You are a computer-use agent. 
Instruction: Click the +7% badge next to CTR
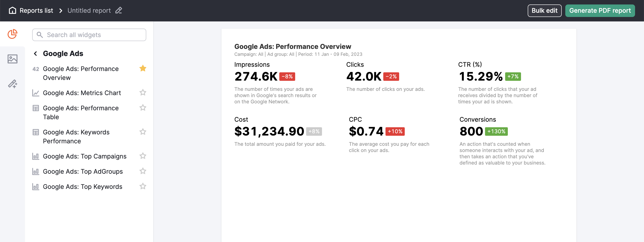[x=513, y=77]
